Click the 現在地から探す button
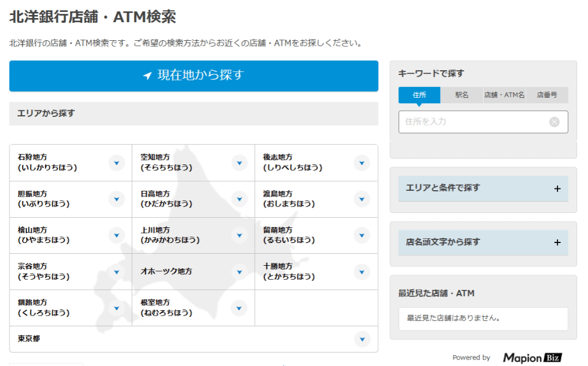588x366 pixels. tap(193, 76)
